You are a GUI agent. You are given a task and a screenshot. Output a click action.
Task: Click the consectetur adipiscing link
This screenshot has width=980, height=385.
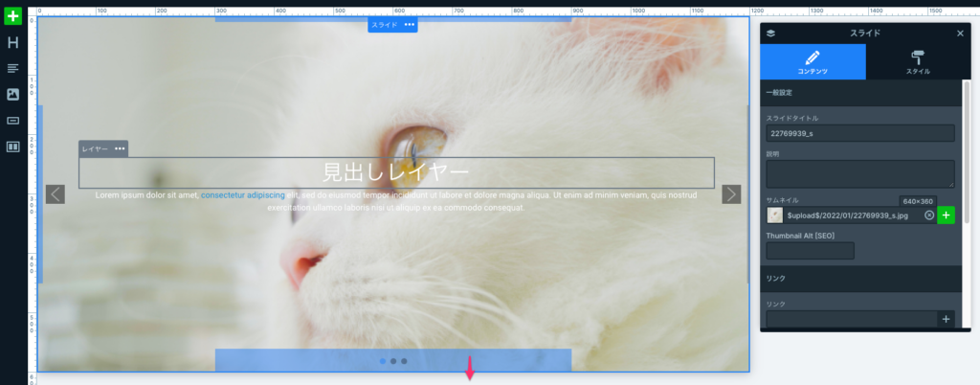(243, 195)
